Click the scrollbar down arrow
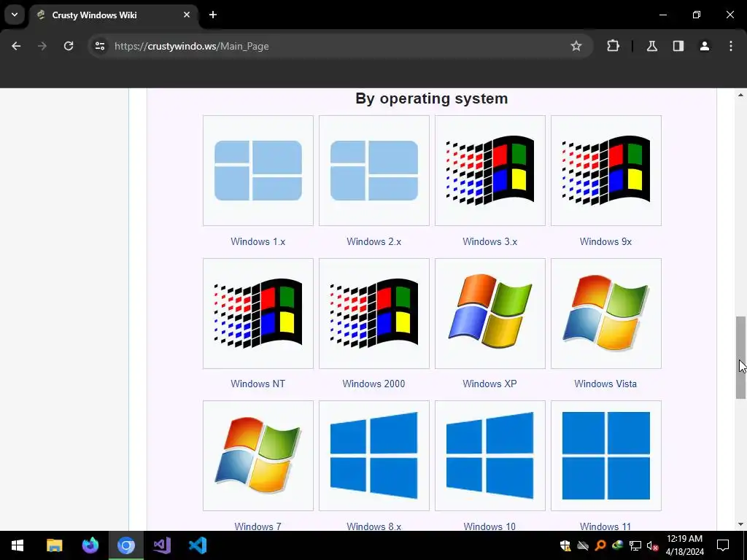 point(741,524)
